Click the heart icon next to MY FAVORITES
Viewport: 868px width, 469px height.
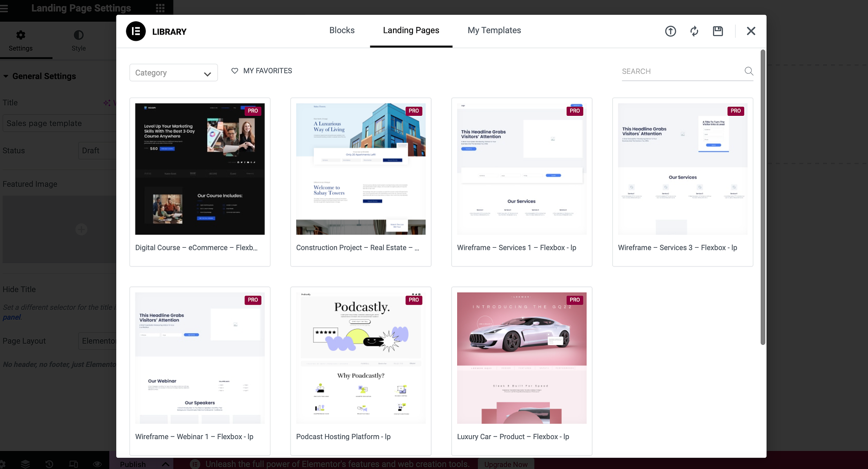[234, 70]
